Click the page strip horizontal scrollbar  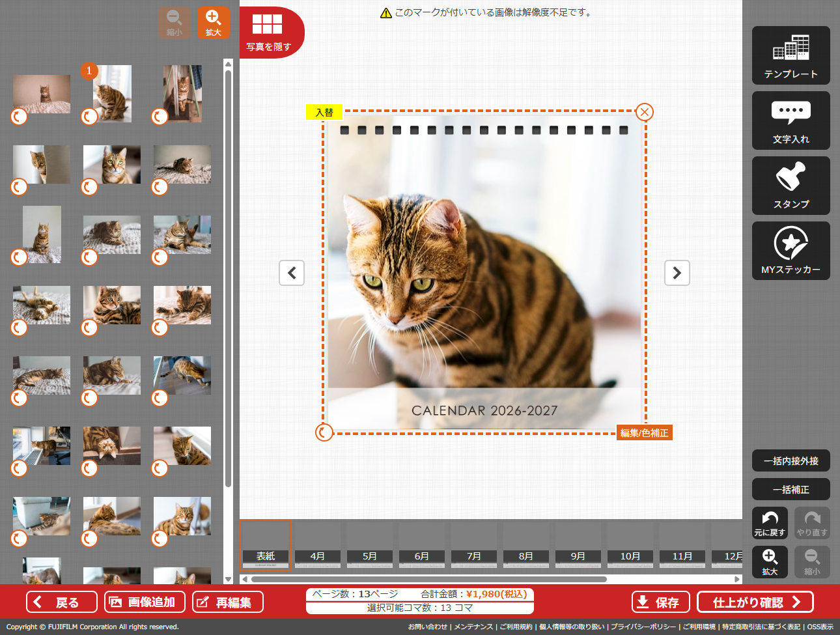click(428, 579)
